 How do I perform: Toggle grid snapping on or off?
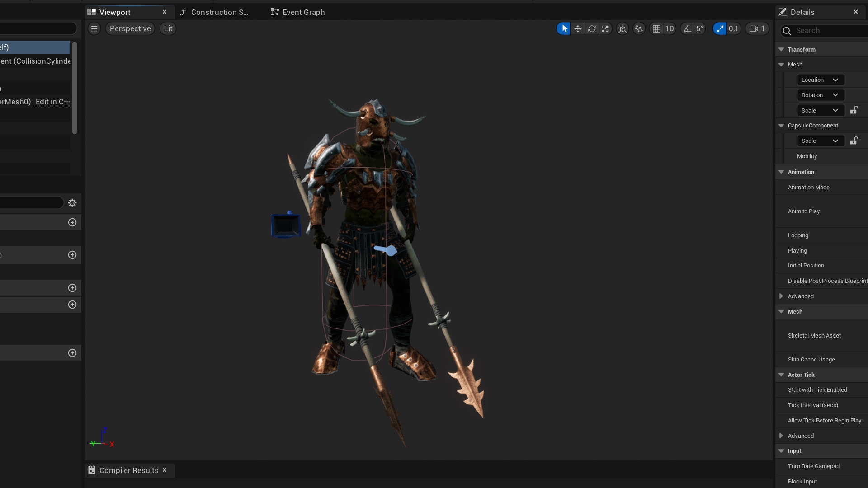656,29
